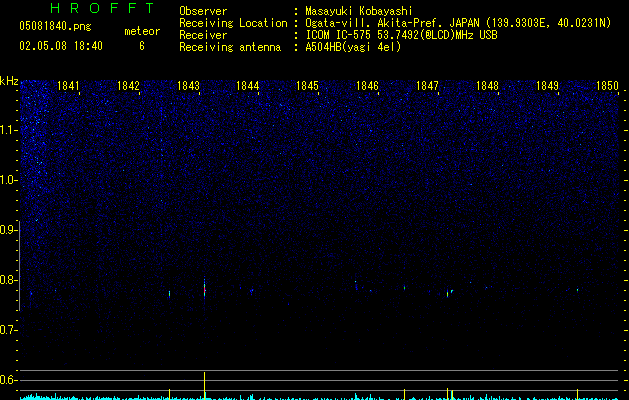Select the ICOM IC-575 53.7492 MHz receiver text
The width and height of the screenshot is (629, 400).
[401, 35]
